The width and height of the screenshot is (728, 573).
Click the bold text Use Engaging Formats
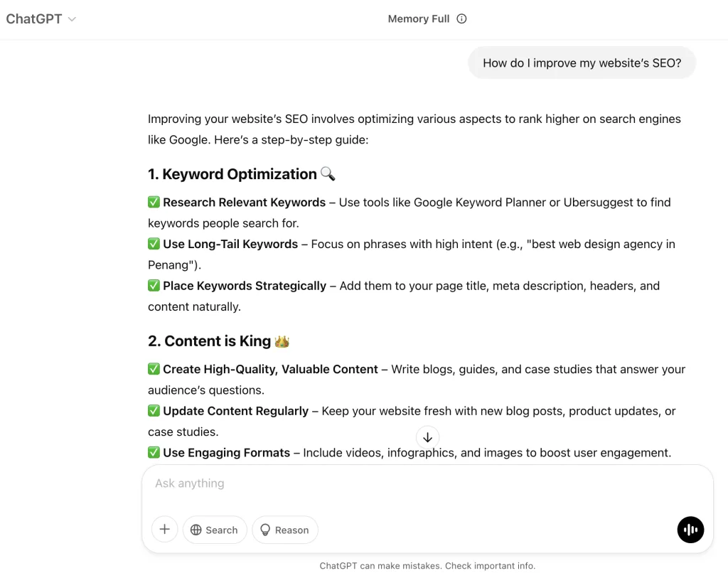[227, 453]
